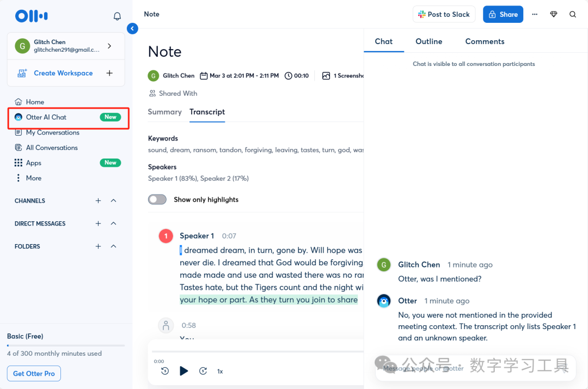Image resolution: width=588 pixels, height=389 pixels.
Task: Collapse the Folders section
Action: (114, 246)
